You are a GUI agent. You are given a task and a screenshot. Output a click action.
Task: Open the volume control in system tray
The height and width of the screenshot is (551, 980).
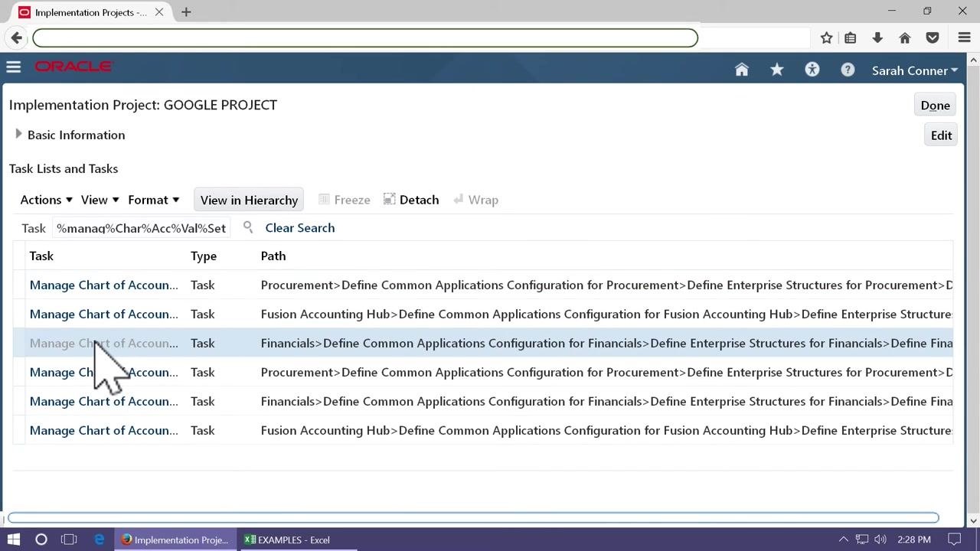click(x=880, y=540)
